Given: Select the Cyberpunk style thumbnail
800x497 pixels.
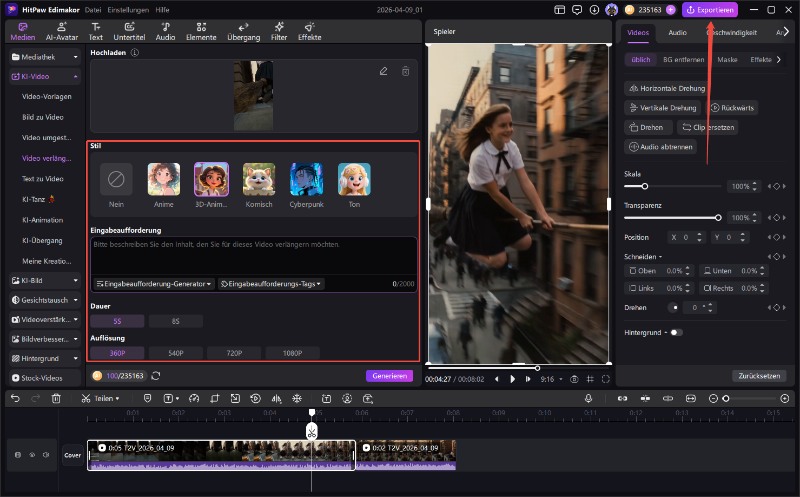Looking at the screenshot, I should tap(306, 180).
